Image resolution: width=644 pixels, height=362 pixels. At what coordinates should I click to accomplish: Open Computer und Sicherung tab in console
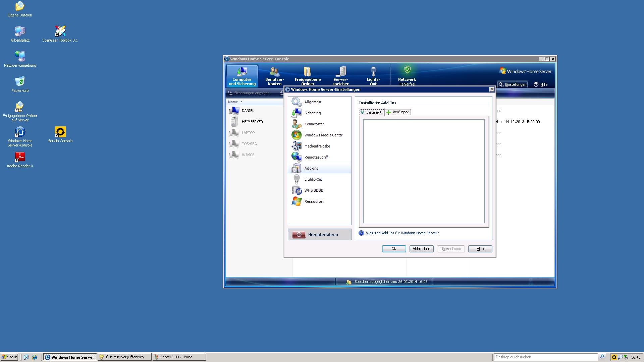pos(242,76)
